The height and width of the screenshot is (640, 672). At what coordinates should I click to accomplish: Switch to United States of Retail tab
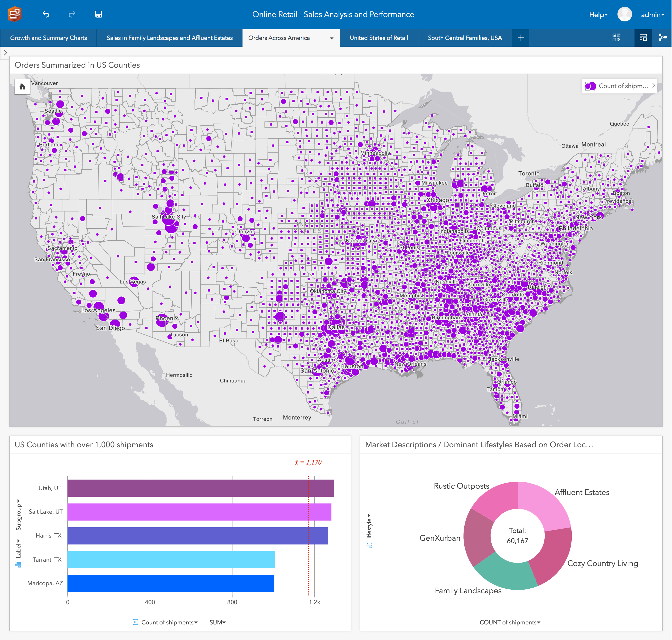pyautogui.click(x=379, y=38)
